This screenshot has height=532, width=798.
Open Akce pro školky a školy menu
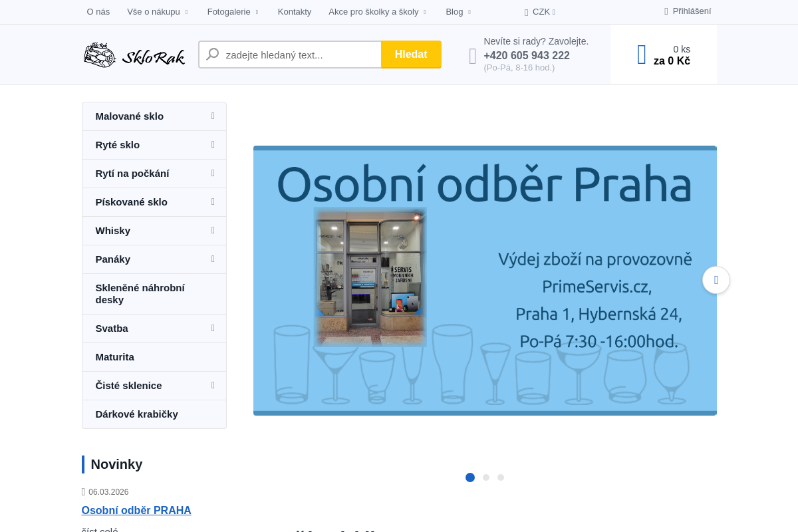378,12
